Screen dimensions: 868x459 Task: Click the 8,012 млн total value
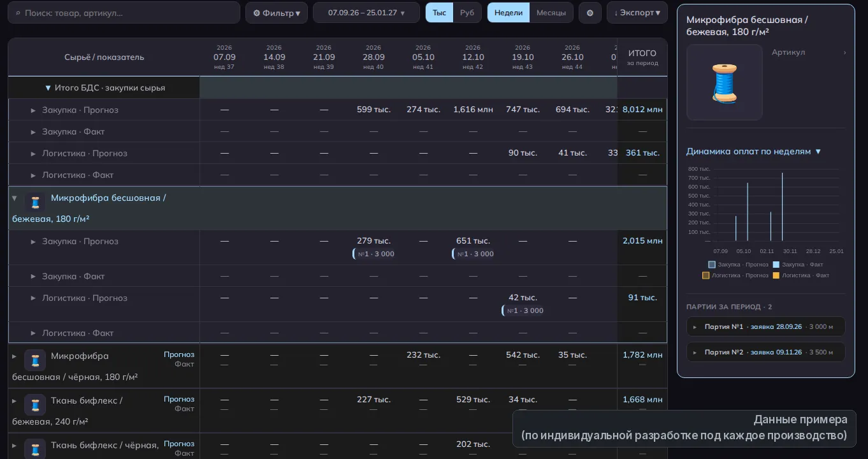click(642, 110)
